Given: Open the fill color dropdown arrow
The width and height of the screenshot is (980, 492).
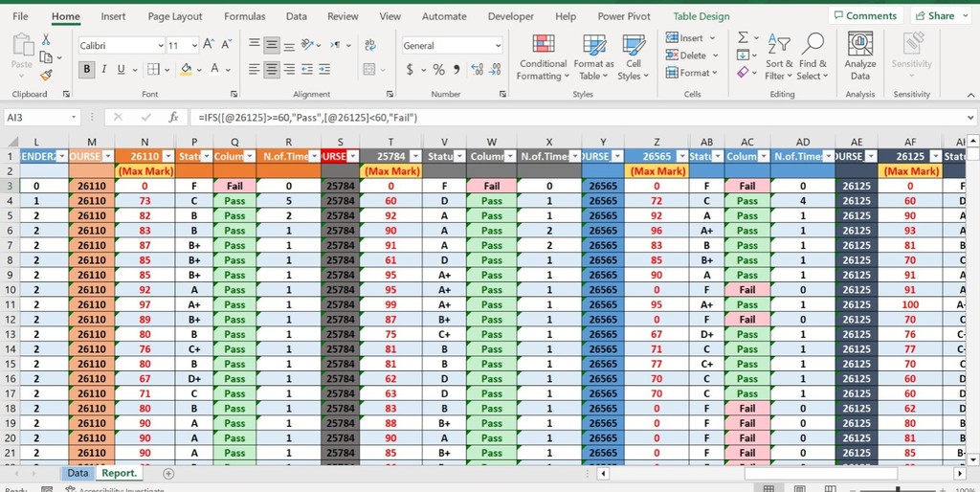Looking at the screenshot, I should click(x=199, y=69).
